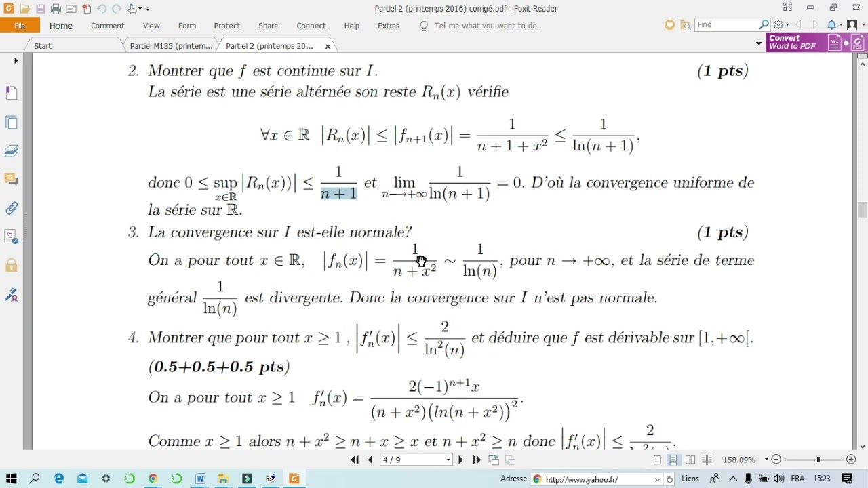The width and height of the screenshot is (868, 488).
Task: Click the magnifier icon in Find box
Action: coord(764,24)
